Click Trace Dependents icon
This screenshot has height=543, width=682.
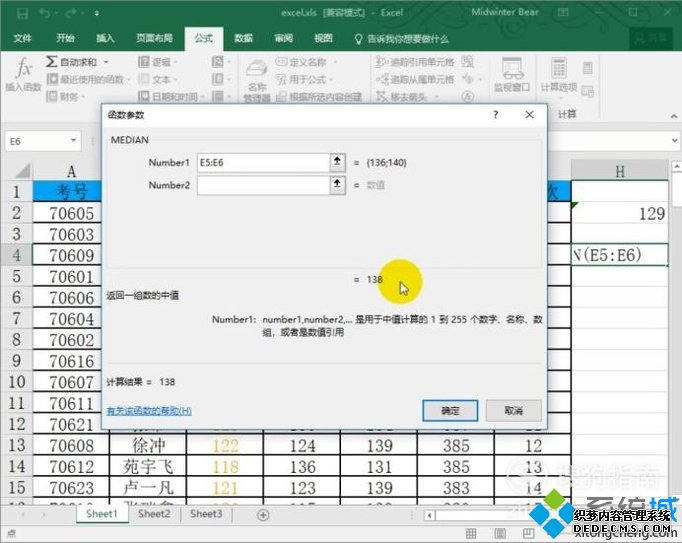(382, 79)
